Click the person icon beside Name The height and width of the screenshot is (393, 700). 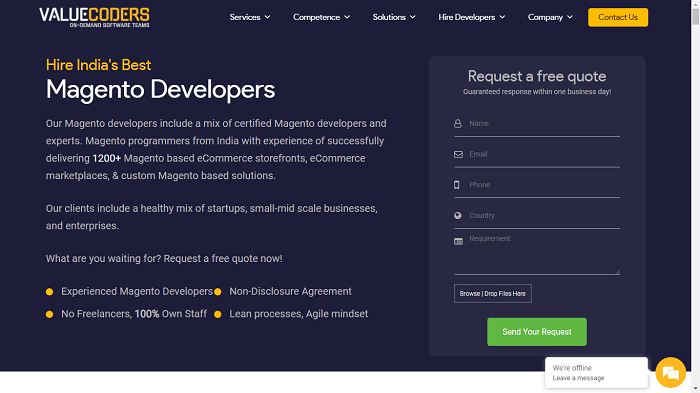458,124
